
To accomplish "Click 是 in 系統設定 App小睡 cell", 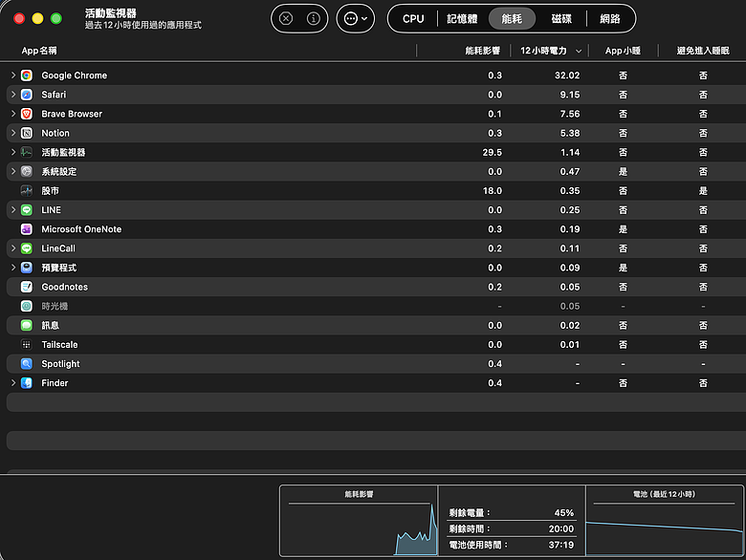I will 623,172.
